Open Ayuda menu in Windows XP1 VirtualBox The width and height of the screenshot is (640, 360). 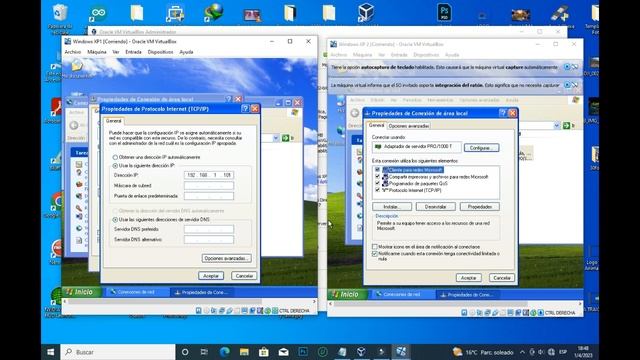click(186, 52)
